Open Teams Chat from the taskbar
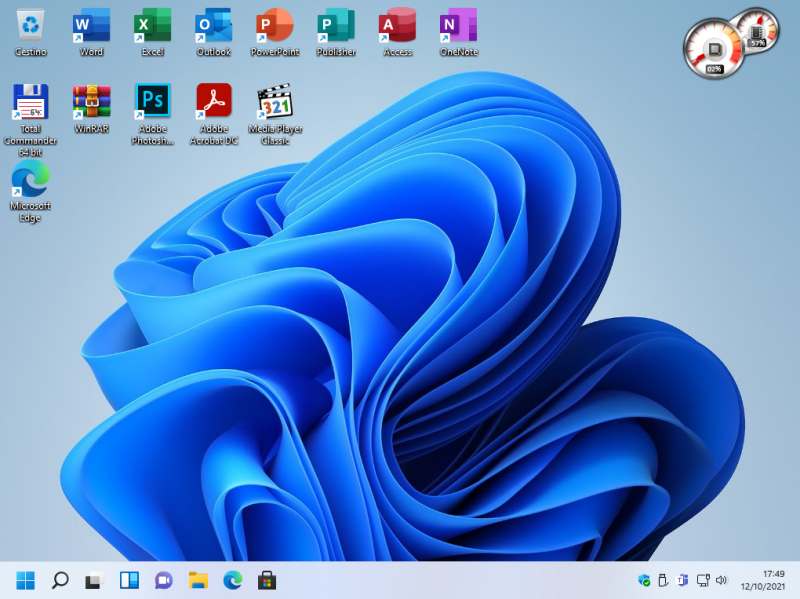800x599 pixels. 163,580
